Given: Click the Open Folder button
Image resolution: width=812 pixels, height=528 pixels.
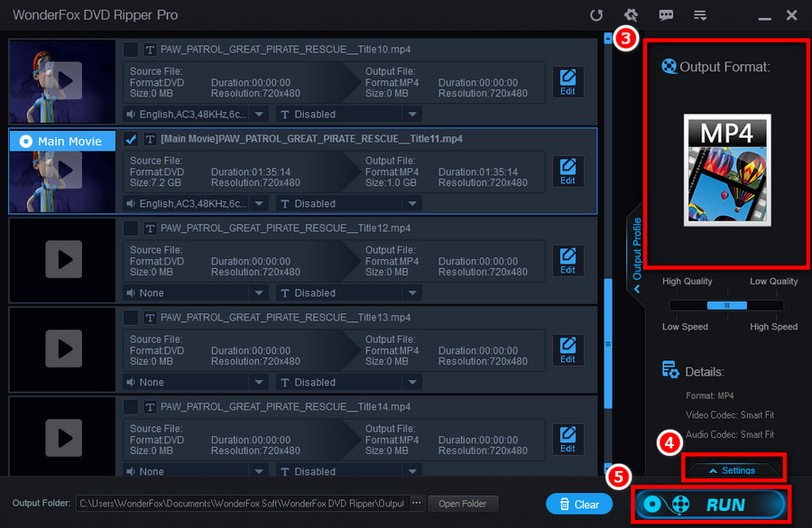Looking at the screenshot, I should [x=463, y=503].
